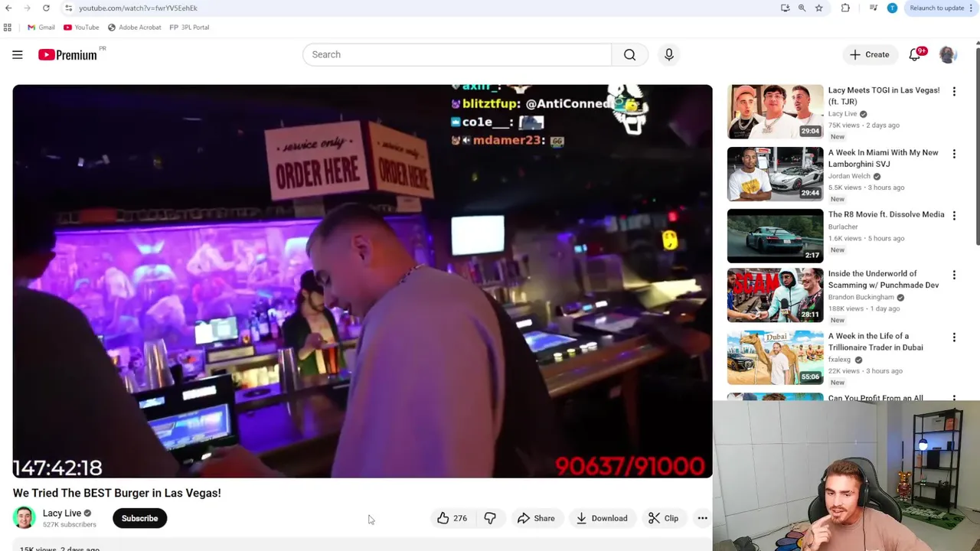Open notifications bell with 9+ badge

click(915, 55)
